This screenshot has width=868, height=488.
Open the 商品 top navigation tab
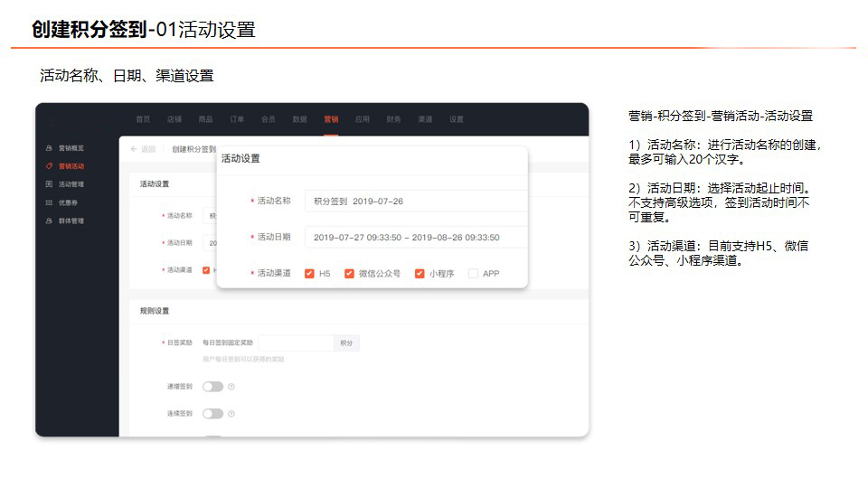[x=206, y=119]
